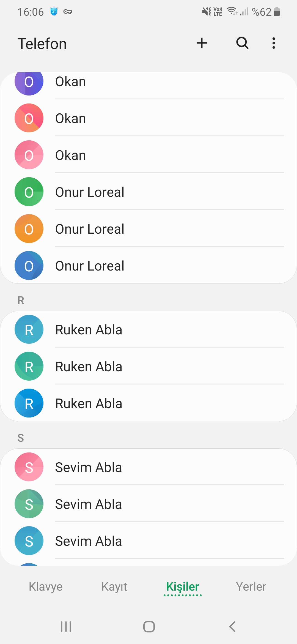Open the search magnifier icon
Screen dimensions: 297x644
(x=242, y=43)
